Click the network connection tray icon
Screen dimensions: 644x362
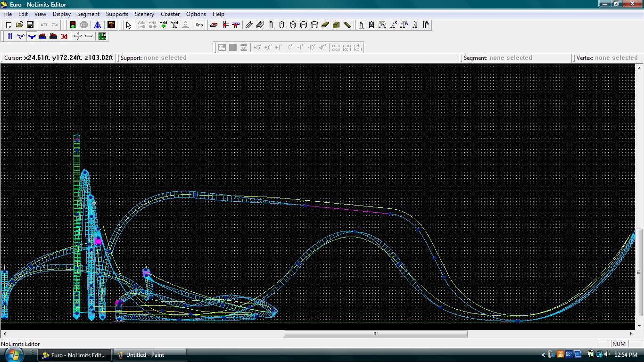click(599, 354)
